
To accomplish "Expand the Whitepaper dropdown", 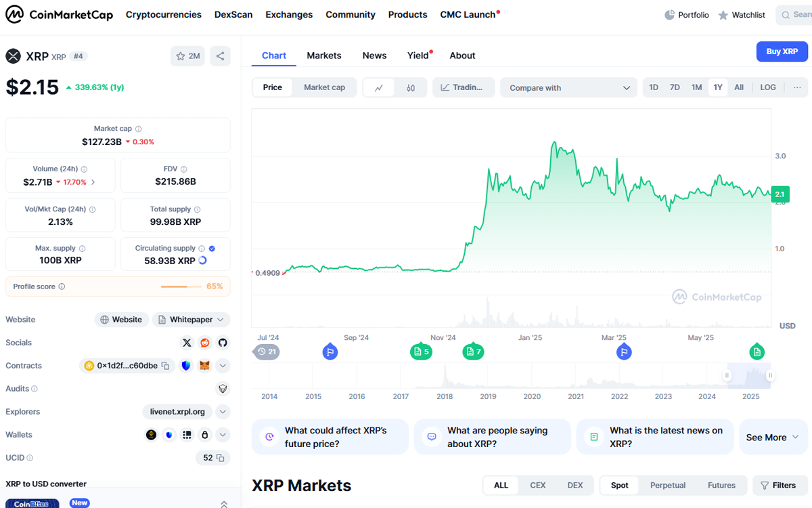I will (x=191, y=320).
